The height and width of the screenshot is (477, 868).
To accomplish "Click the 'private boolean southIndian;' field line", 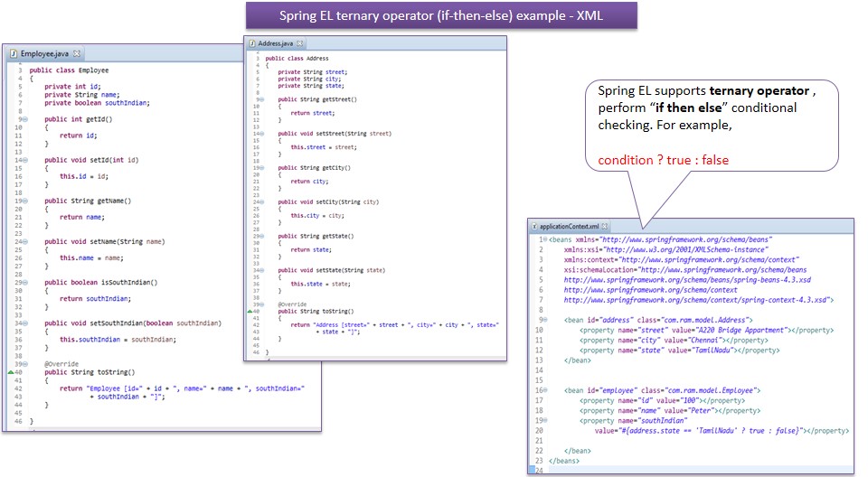I will coord(97,103).
